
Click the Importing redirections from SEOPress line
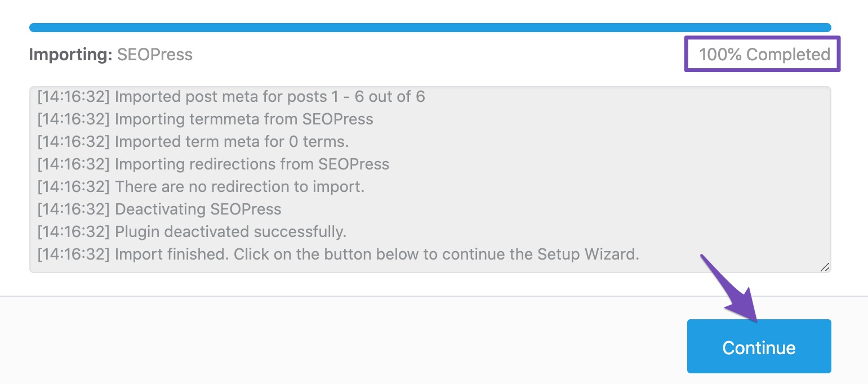[x=213, y=164]
